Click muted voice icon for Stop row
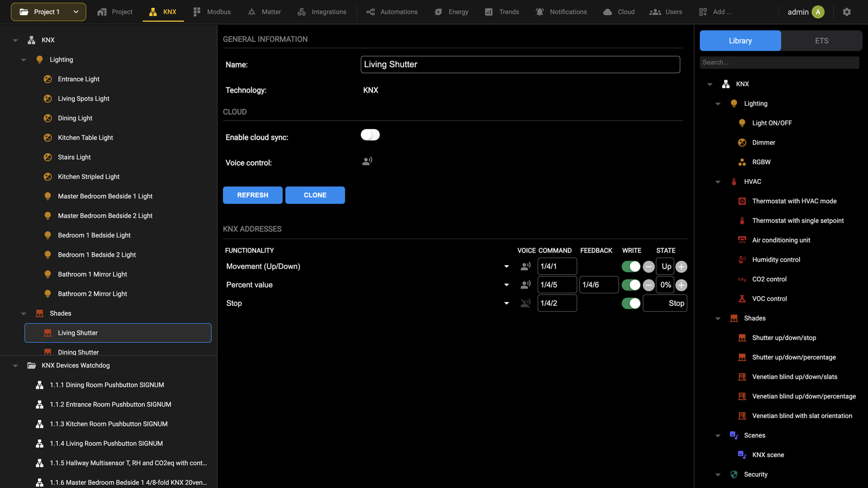868x488 pixels. coord(525,303)
